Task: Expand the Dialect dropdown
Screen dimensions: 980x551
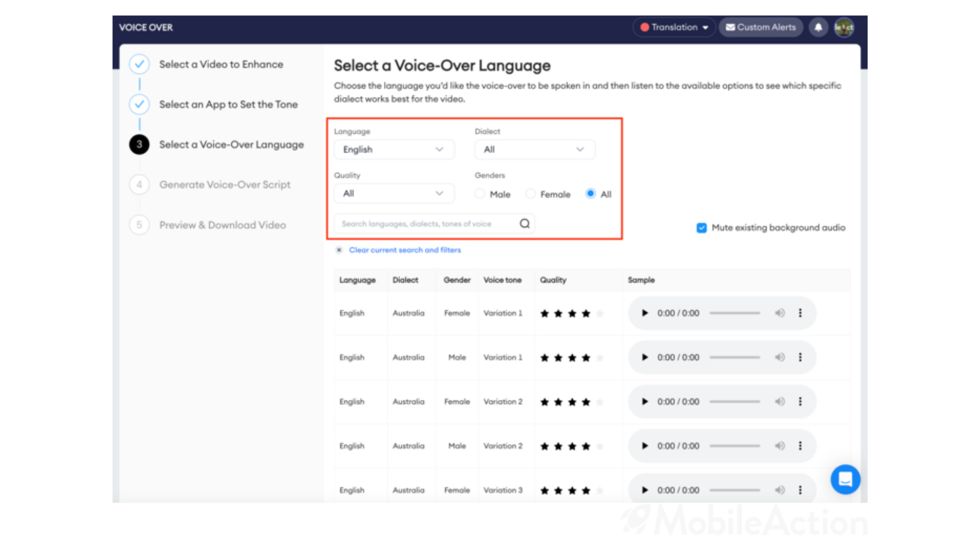Action: point(535,149)
